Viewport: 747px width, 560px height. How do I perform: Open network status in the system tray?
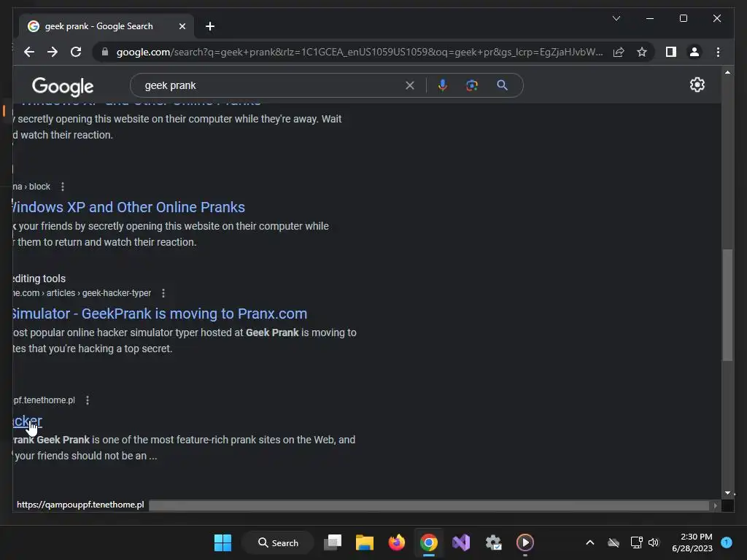point(636,542)
